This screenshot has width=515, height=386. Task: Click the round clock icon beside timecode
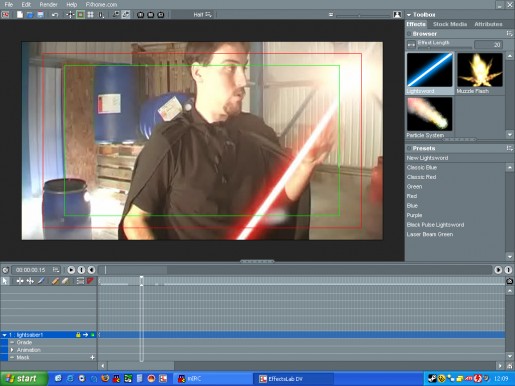[5, 270]
